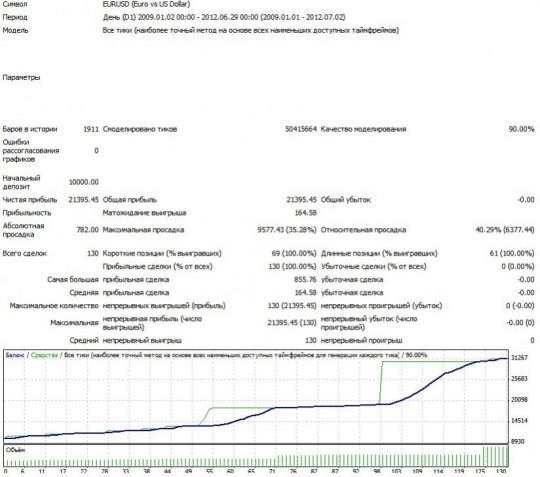
Task: Click the profit trades value 130 (100.00%)
Action: 292,267
